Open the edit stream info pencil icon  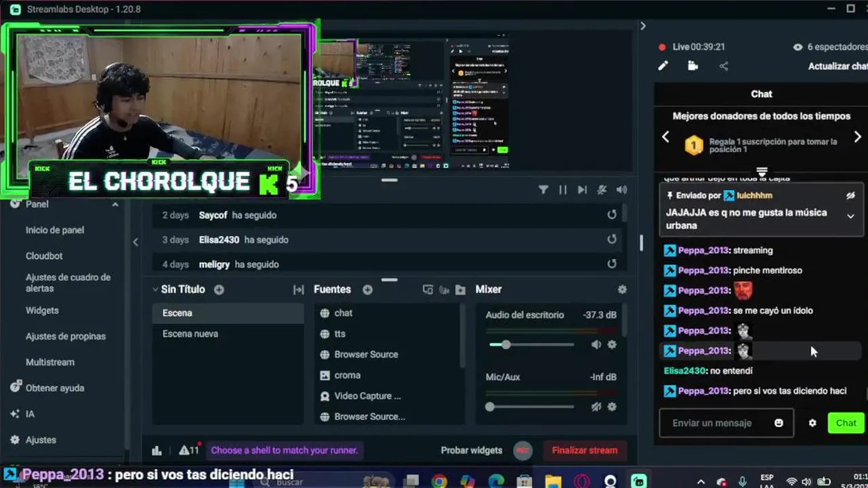tap(663, 66)
